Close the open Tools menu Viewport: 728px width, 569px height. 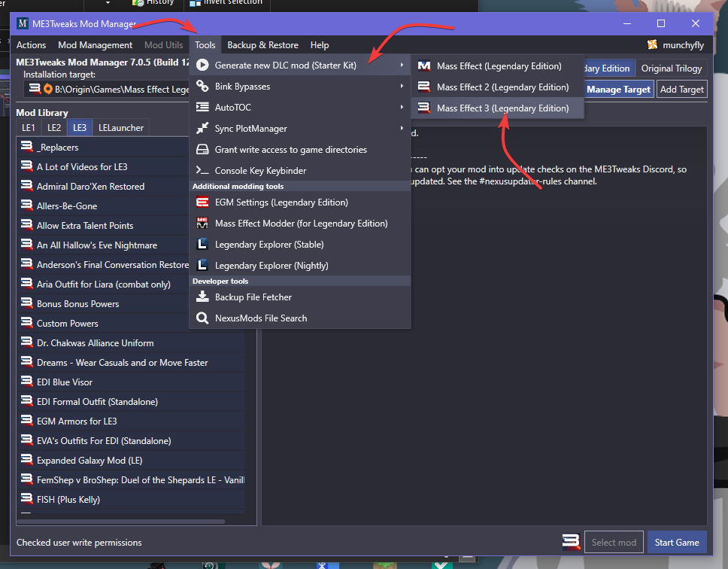(x=205, y=45)
